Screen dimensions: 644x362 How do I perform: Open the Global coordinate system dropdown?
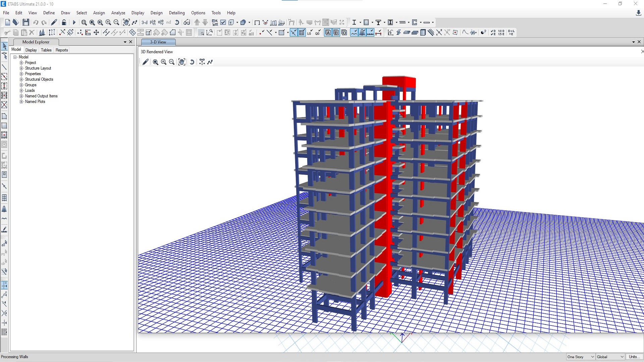[x=610, y=357]
